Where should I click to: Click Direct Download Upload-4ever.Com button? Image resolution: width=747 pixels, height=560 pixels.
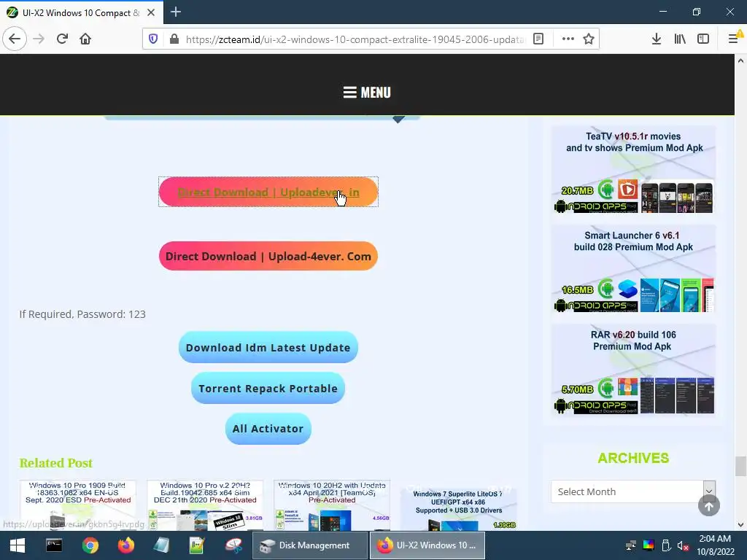(x=268, y=256)
